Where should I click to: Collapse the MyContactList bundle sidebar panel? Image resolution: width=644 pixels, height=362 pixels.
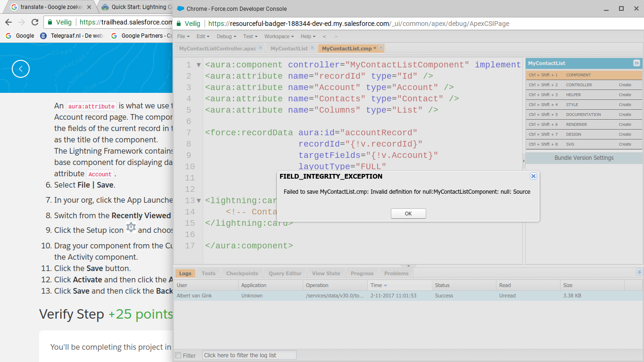click(x=636, y=63)
